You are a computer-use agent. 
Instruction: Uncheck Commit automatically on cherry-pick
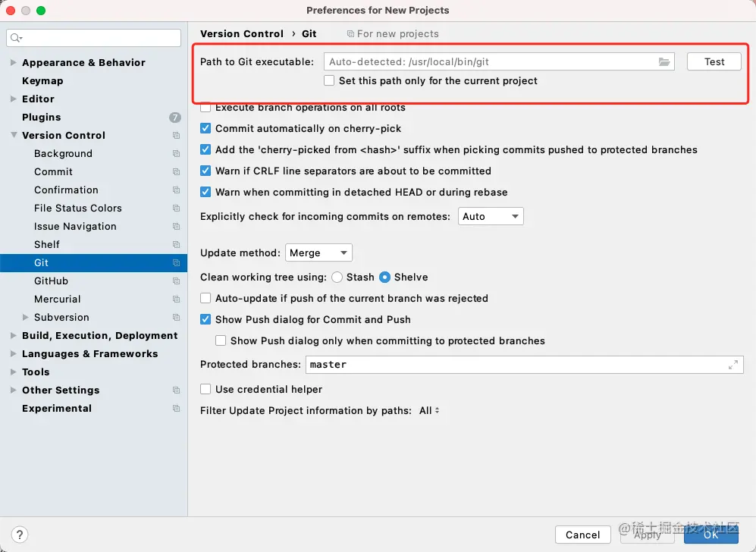[205, 128]
